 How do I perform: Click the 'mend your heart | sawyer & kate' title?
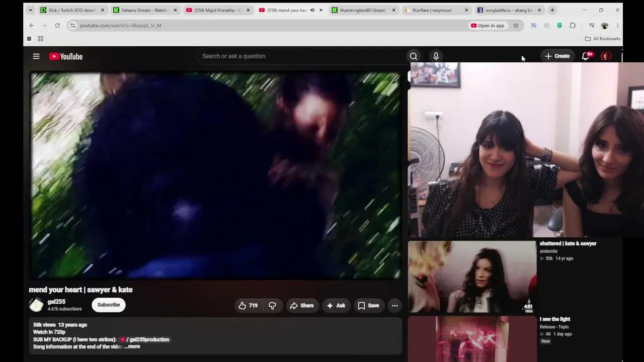(81, 290)
